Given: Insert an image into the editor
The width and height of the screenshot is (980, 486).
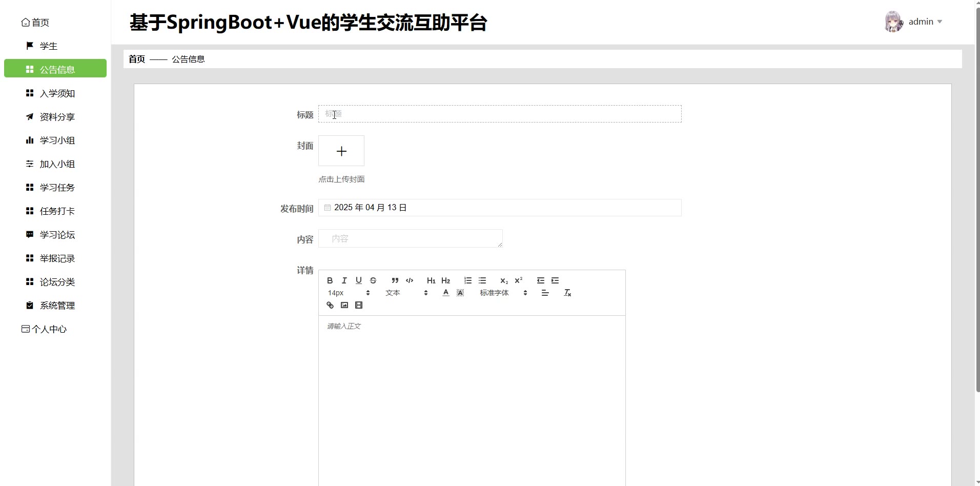Looking at the screenshot, I should point(344,305).
